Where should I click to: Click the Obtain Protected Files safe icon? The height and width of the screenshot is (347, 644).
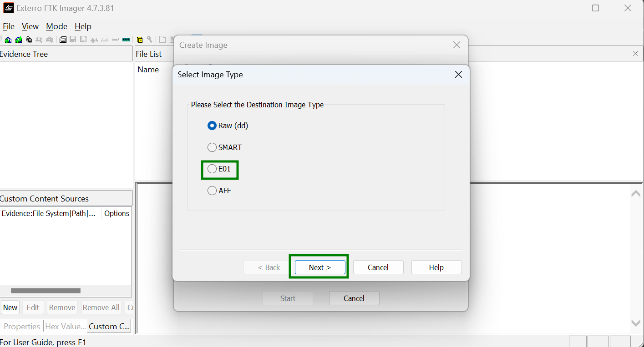(140, 40)
